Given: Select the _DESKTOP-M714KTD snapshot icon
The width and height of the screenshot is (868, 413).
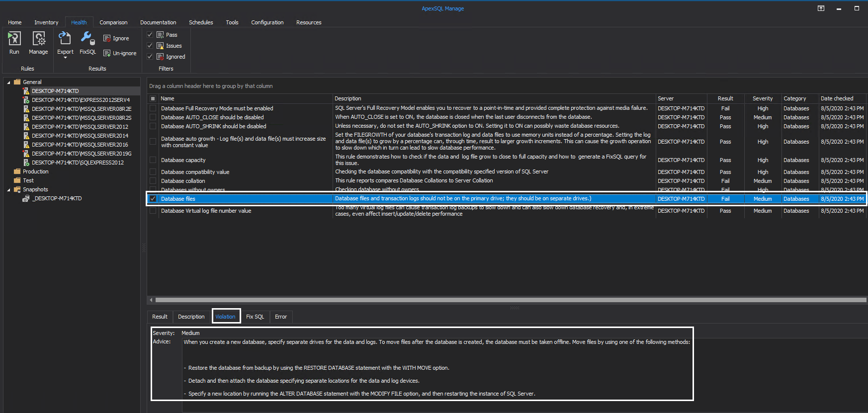Looking at the screenshot, I should (x=26, y=198).
